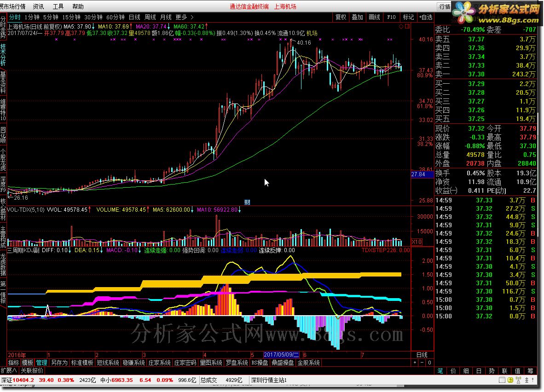Expand the 扩展 panel
The image size is (544, 392).
pos(8,370)
